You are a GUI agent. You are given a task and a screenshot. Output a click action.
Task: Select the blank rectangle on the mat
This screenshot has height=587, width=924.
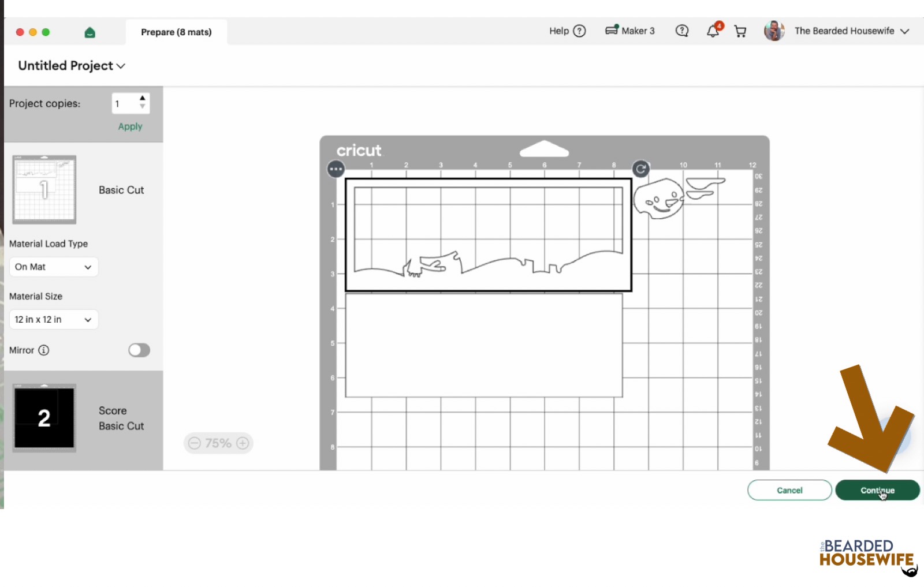pyautogui.click(x=484, y=345)
